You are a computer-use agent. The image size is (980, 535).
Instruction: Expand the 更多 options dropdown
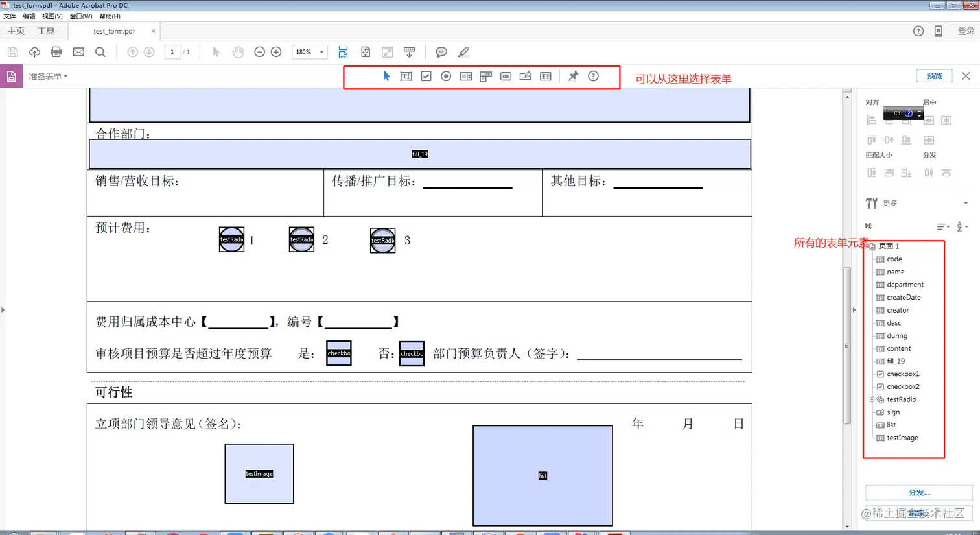tap(966, 204)
